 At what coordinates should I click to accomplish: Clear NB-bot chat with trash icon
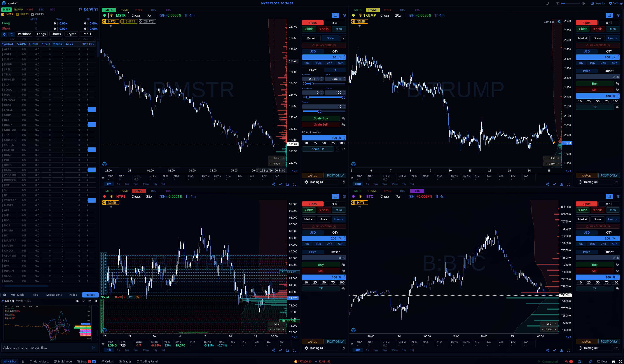click(96, 301)
